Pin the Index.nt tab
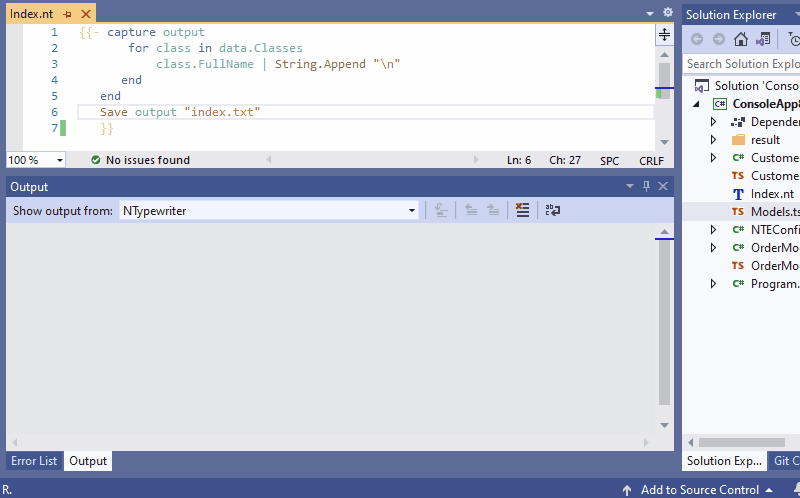 pyautogui.click(x=67, y=14)
